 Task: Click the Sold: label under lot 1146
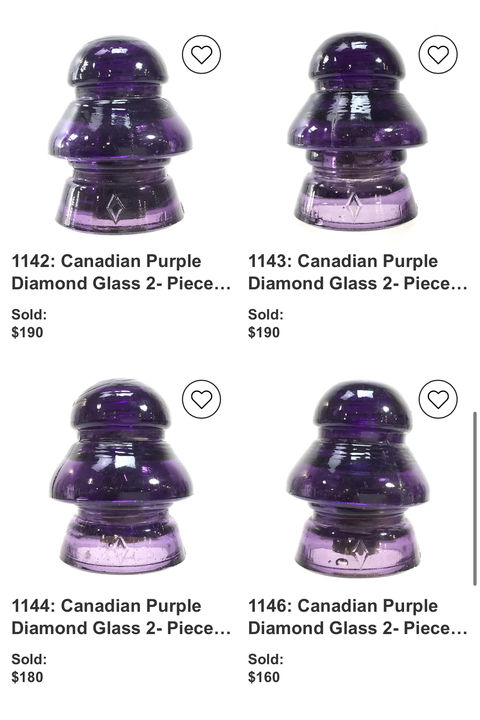coord(265,659)
